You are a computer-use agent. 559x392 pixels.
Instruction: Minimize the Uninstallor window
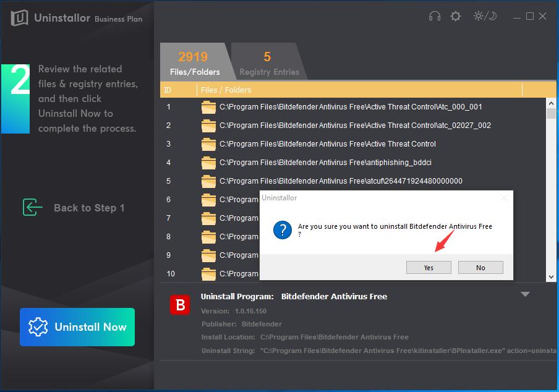pos(516,17)
